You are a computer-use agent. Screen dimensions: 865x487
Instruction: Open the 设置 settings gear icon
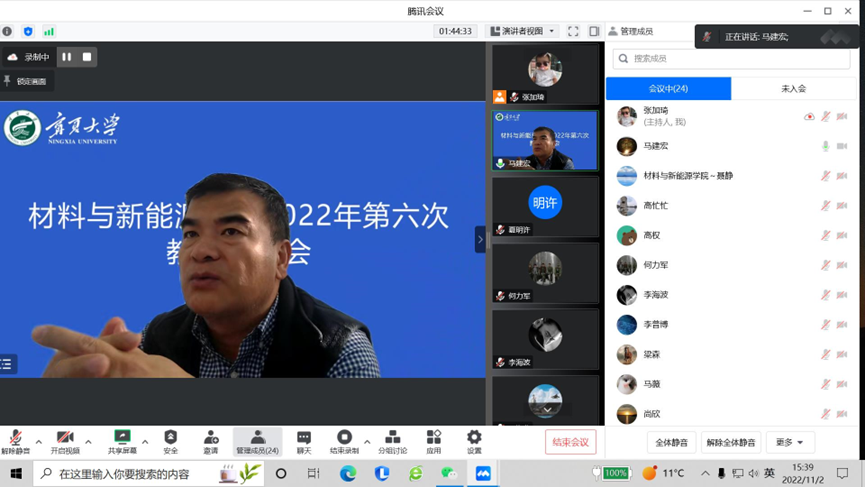tap(474, 438)
